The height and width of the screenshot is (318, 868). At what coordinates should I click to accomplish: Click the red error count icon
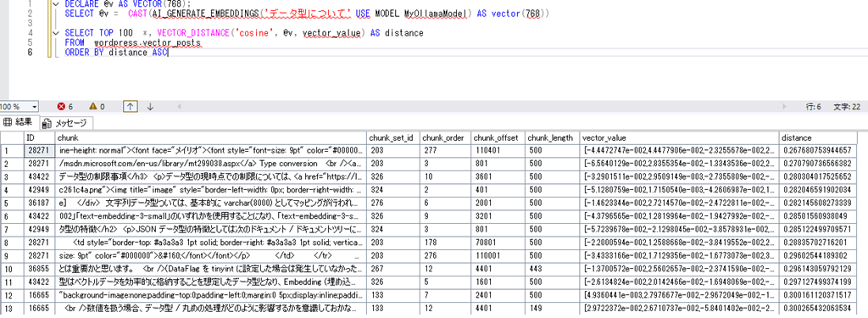point(61,106)
